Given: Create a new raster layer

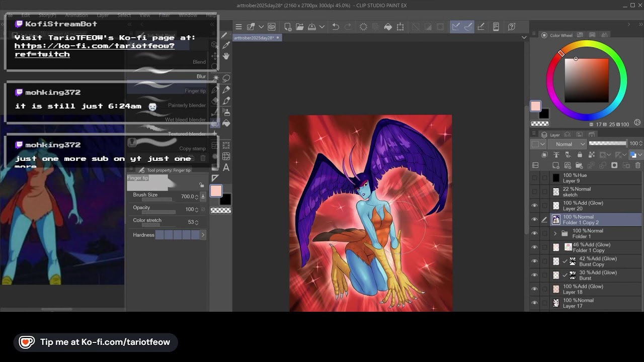Looking at the screenshot, I should (555, 165).
